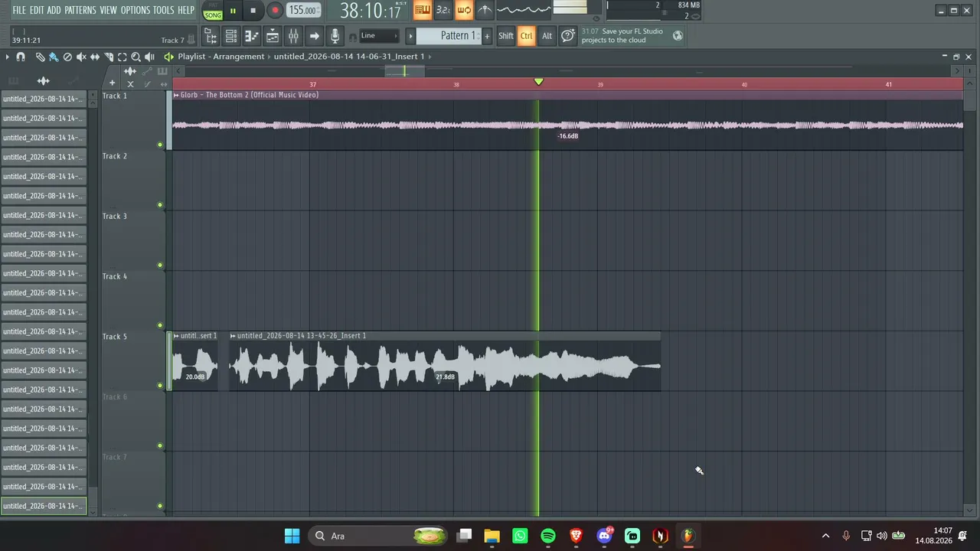The height and width of the screenshot is (551, 980).
Task: Select the Paint brush tool in playlist
Action: (x=54, y=57)
